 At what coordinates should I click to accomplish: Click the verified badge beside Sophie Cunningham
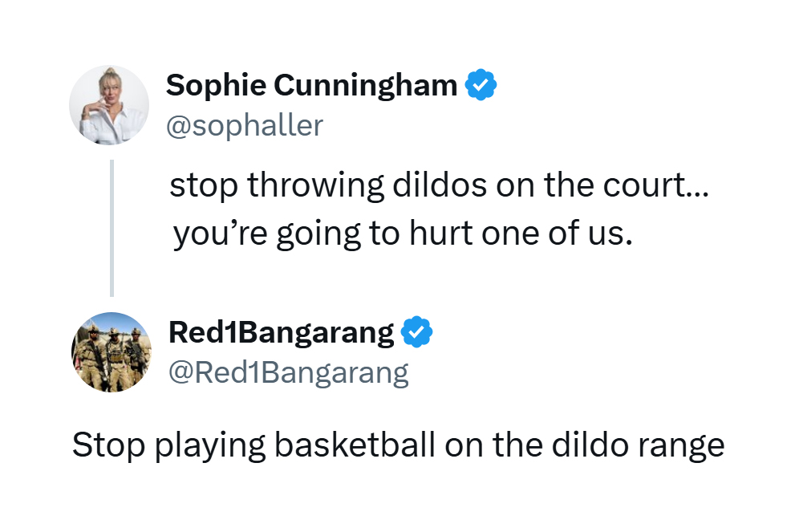pyautogui.click(x=481, y=84)
